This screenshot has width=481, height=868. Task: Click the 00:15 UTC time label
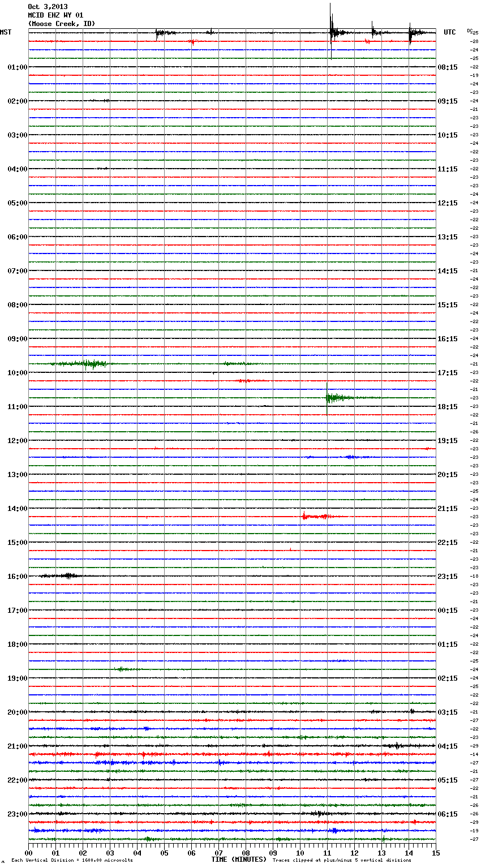tap(448, 611)
